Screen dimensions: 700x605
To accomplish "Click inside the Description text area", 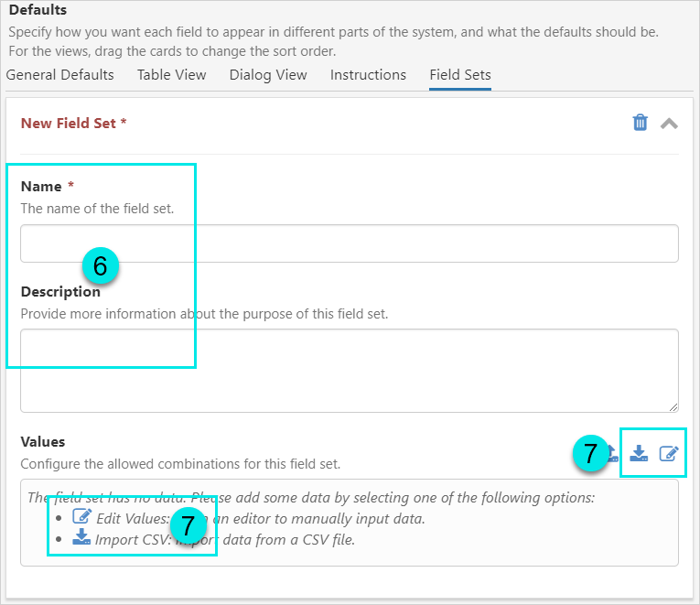I will [x=350, y=370].
